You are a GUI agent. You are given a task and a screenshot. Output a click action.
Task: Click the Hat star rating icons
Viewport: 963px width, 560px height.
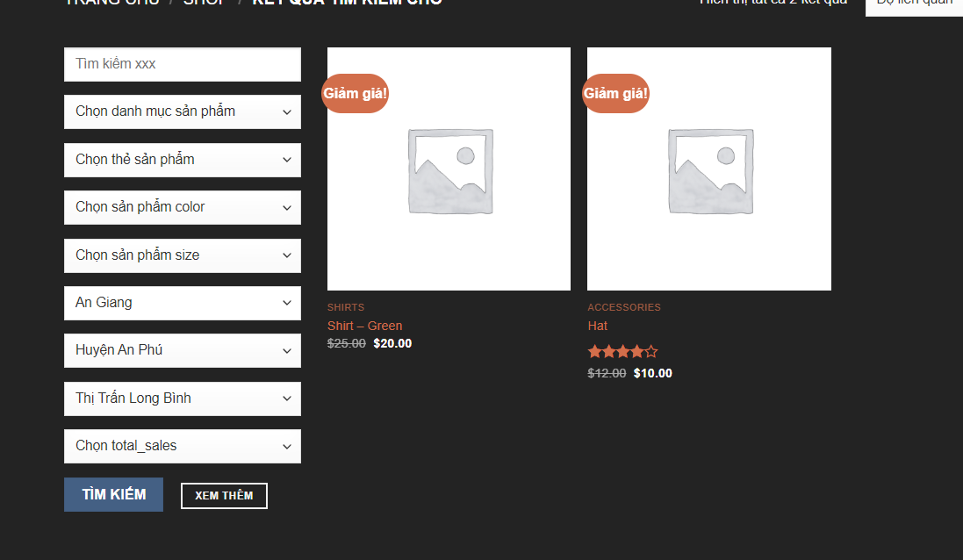[622, 352]
